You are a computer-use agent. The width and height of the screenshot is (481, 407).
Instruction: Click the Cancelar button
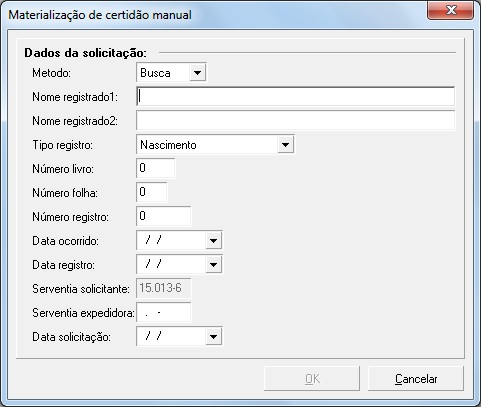pos(416,379)
